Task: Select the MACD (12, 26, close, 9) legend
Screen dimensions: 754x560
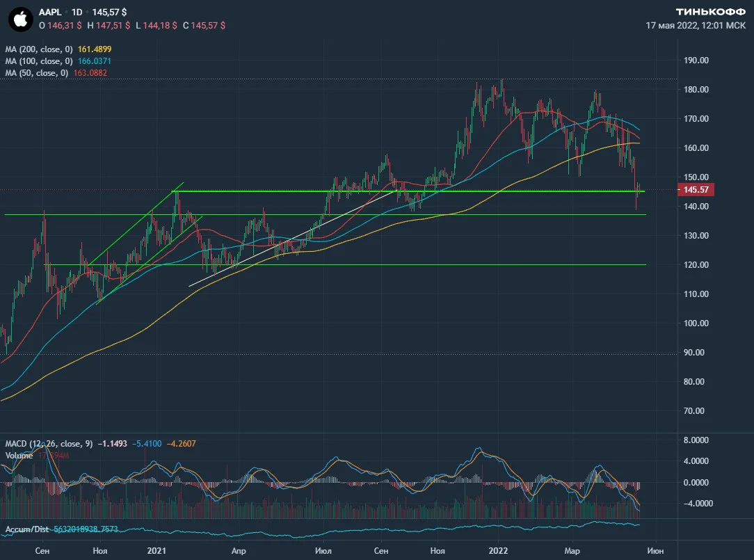Action: click(49, 444)
